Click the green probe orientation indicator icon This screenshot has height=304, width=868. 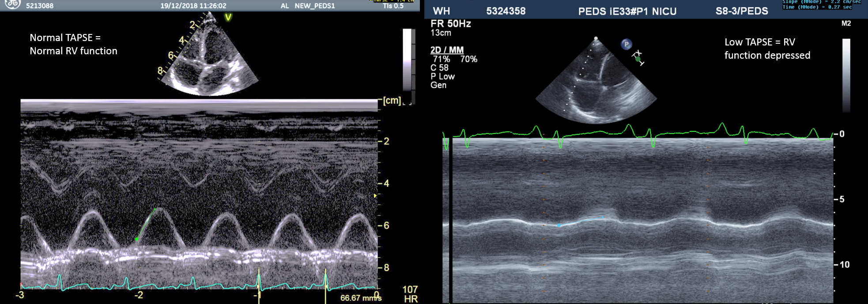coord(638,58)
